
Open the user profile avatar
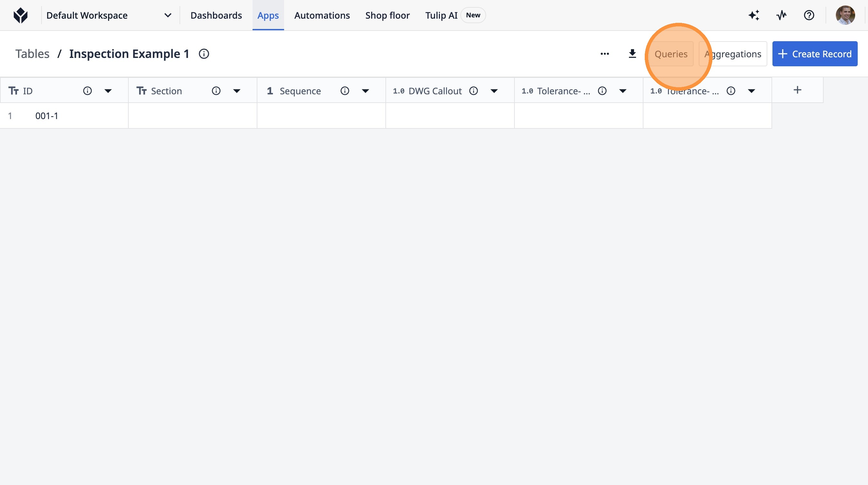tap(845, 15)
